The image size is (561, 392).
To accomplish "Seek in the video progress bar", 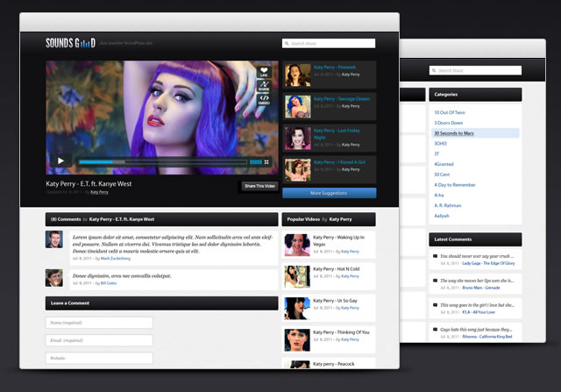I will [163, 162].
